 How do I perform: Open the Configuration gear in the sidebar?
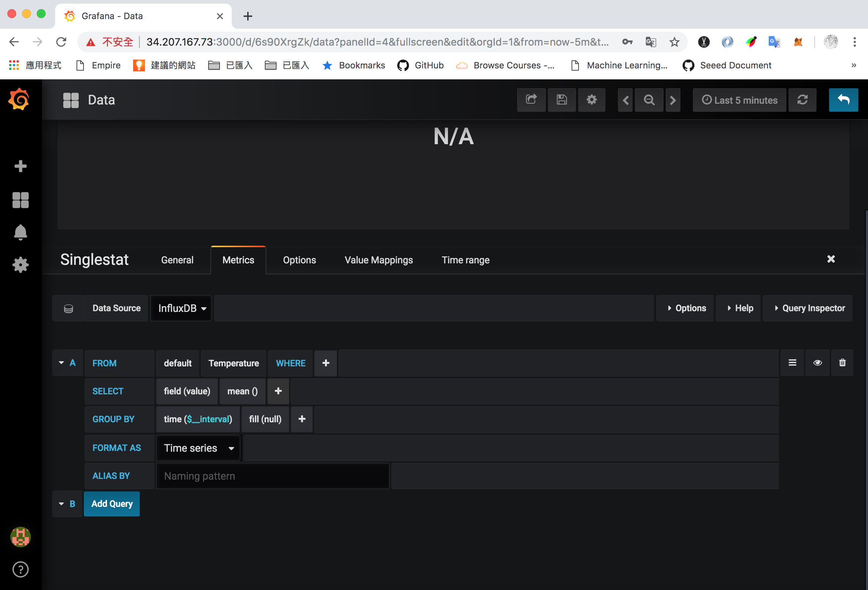[21, 265]
